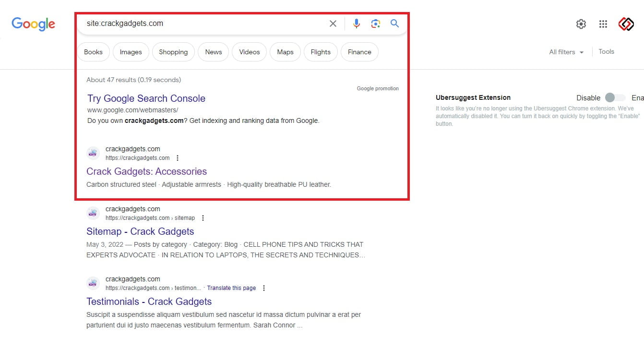
Task: Click the Testimonials result breadcrumb URL
Action: click(153, 288)
